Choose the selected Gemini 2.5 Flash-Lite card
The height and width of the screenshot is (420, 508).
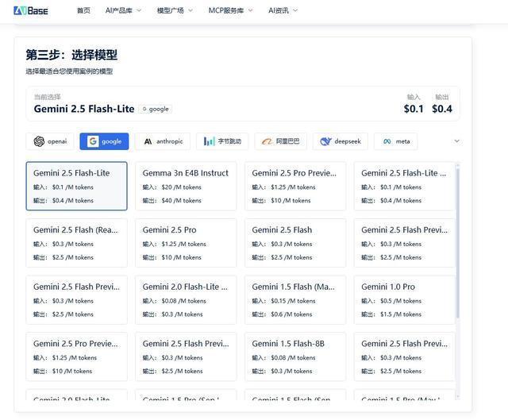[x=76, y=186]
